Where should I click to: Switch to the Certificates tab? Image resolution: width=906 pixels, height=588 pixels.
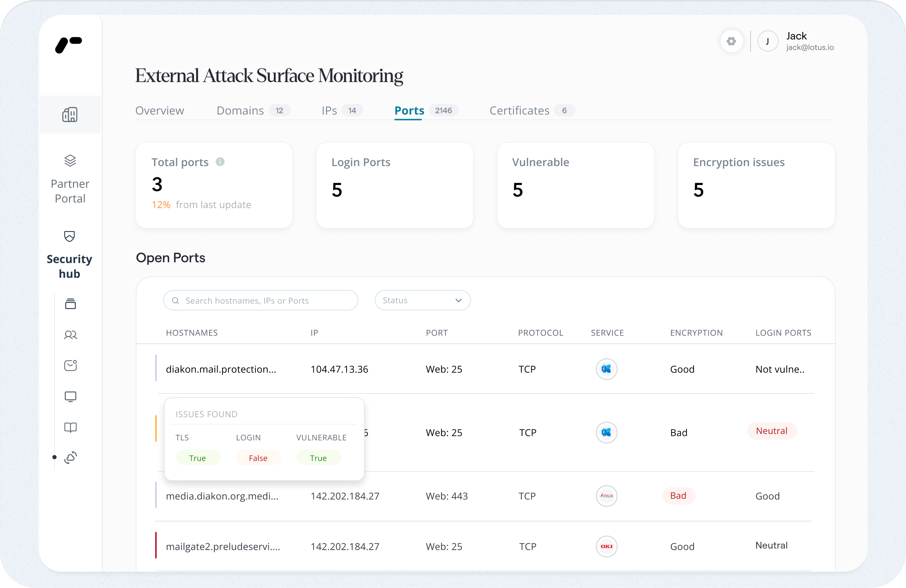519,110
